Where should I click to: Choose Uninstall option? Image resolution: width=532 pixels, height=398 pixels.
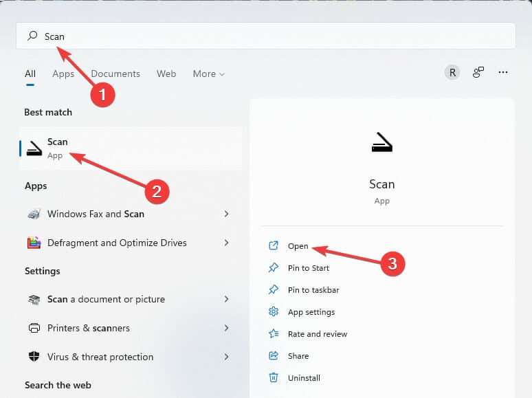coord(304,378)
